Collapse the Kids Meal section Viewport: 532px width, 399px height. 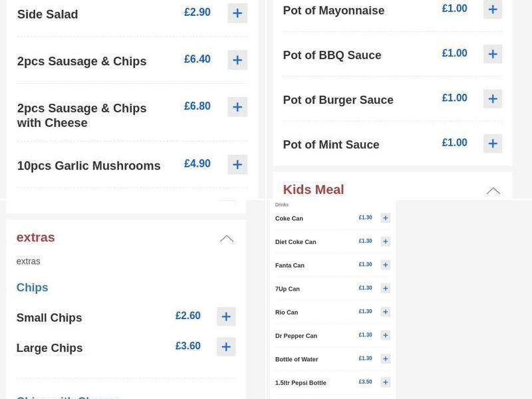(493, 190)
